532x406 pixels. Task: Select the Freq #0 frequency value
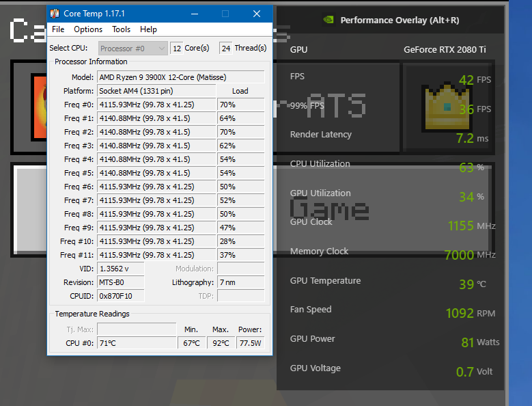156,105
